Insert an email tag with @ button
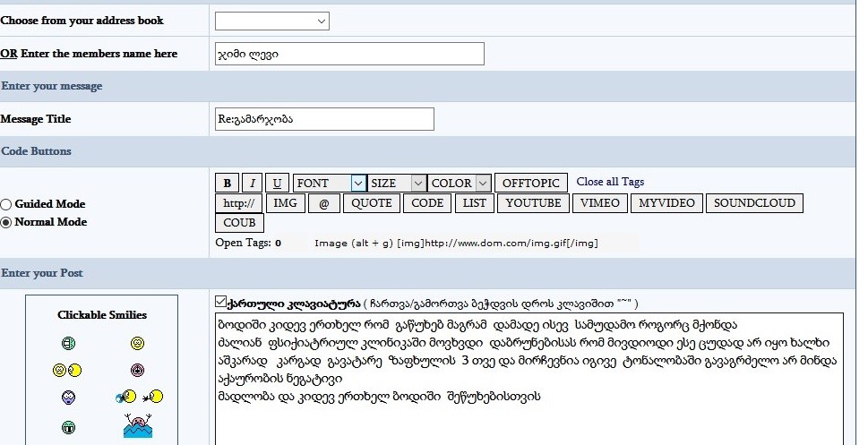This screenshot has width=868, height=445. point(324,203)
